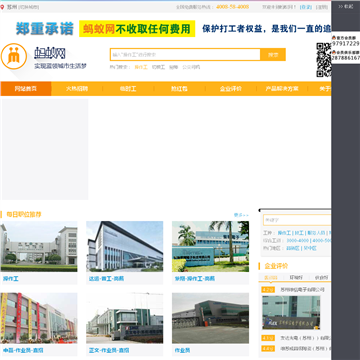Open the palm-tree factory job photo
Screen dimensions: 360x360
point(210,246)
